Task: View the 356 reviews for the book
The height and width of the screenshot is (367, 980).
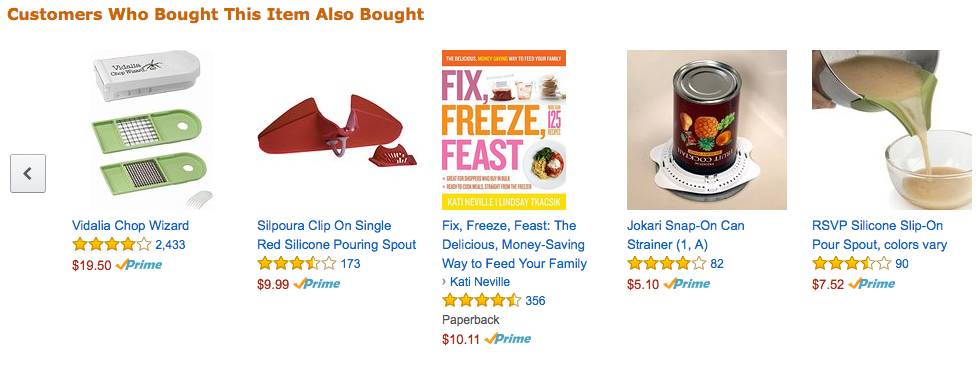Action: pyautogui.click(x=536, y=301)
